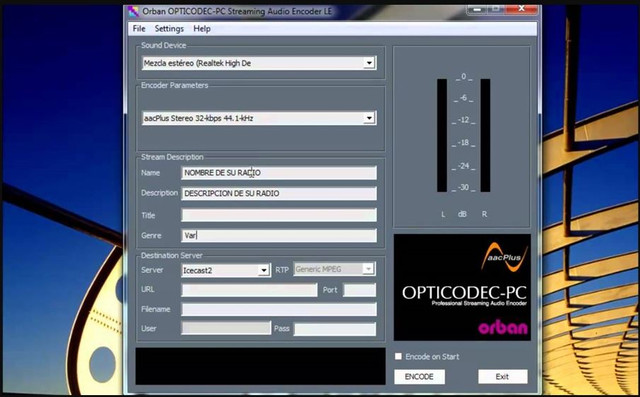This screenshot has height=397, width=640.
Task: Click the orban brand logo
Action: pos(503,328)
